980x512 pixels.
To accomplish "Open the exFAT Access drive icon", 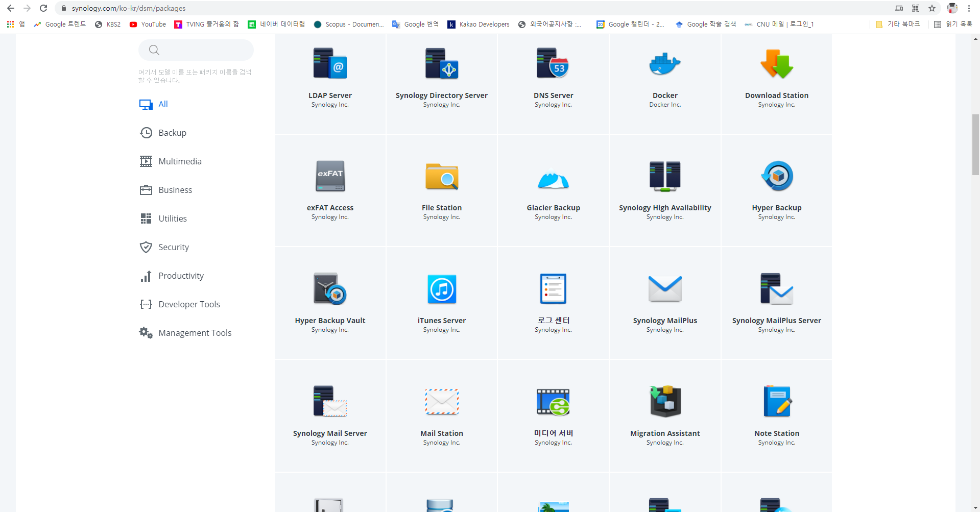I will (330, 176).
